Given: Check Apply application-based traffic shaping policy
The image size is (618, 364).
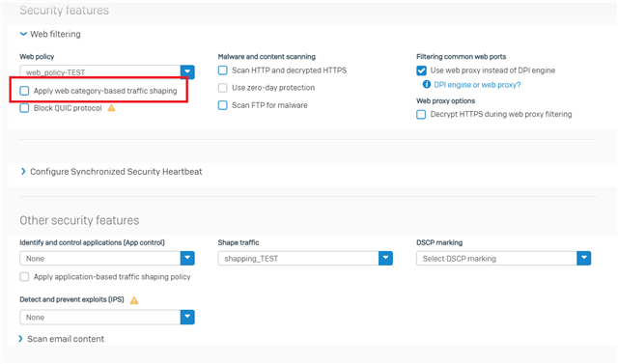Looking at the screenshot, I should point(24,277).
